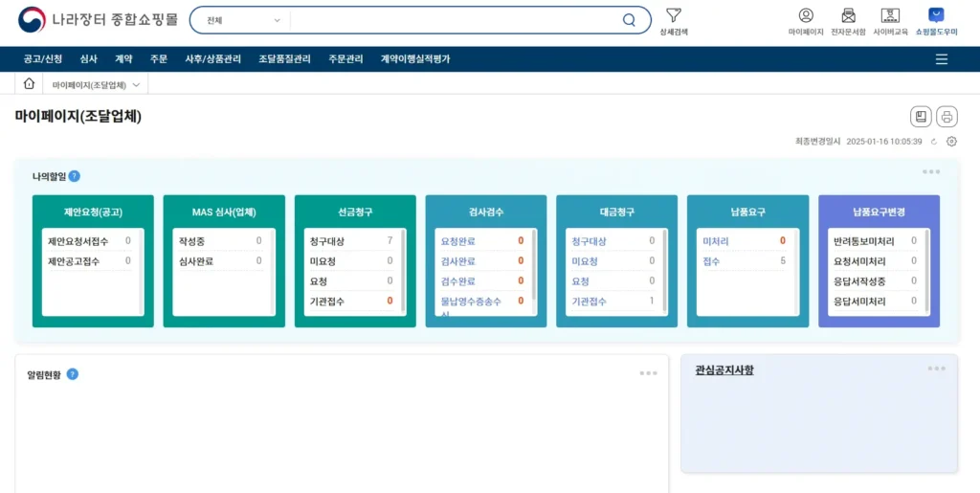Image resolution: width=980 pixels, height=493 pixels.
Task: Refresh the last updated timestamp
Action: (x=935, y=142)
